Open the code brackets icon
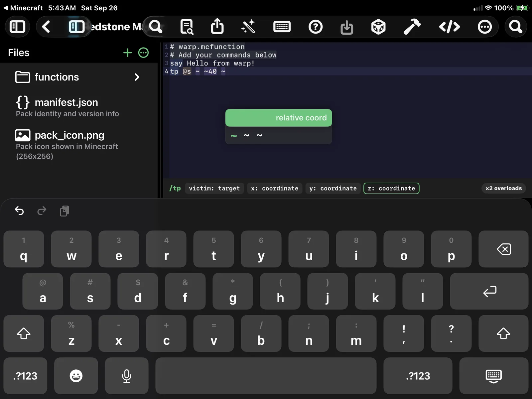Screen dimensions: 532x399 click(450, 27)
